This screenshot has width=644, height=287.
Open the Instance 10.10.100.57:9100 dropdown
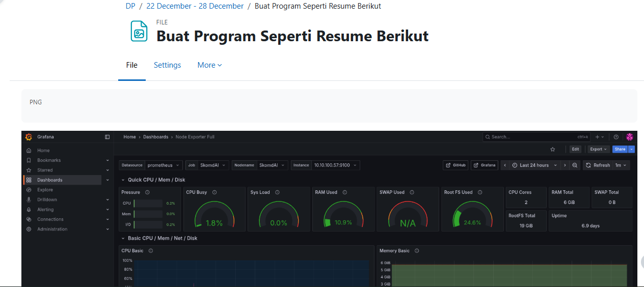tap(336, 165)
